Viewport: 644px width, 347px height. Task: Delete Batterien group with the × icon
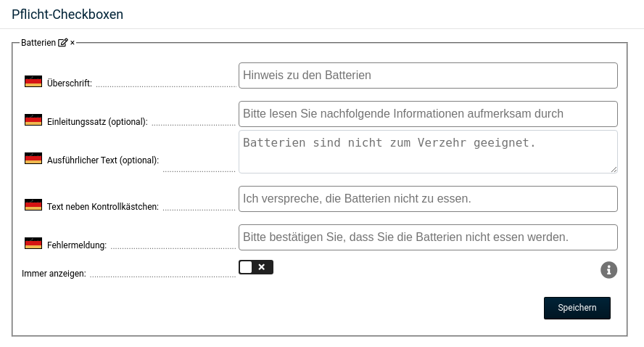tap(73, 43)
